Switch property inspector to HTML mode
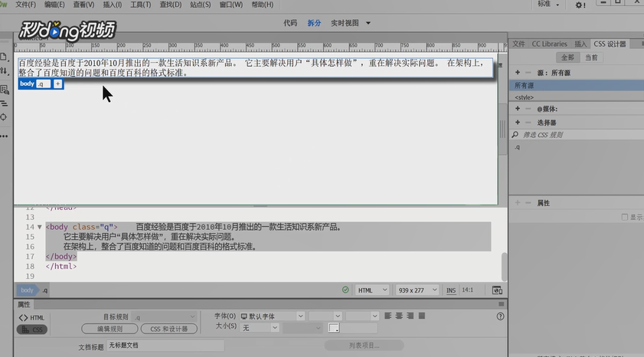 [x=31, y=318]
